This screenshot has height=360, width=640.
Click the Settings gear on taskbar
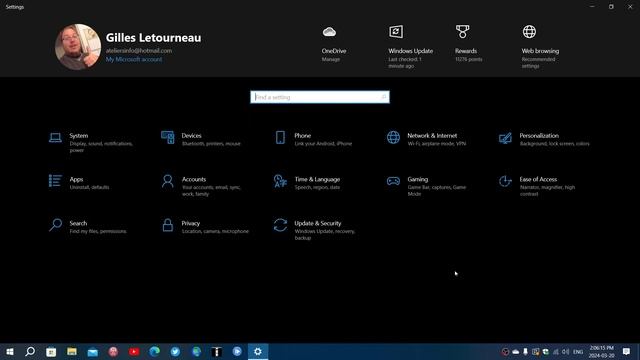click(x=258, y=351)
